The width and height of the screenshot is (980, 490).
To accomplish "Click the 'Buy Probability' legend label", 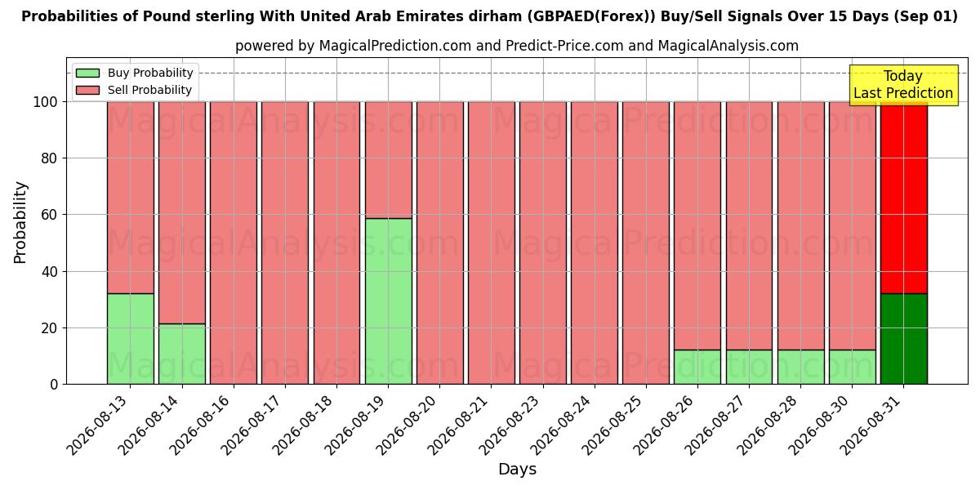I will (x=150, y=73).
